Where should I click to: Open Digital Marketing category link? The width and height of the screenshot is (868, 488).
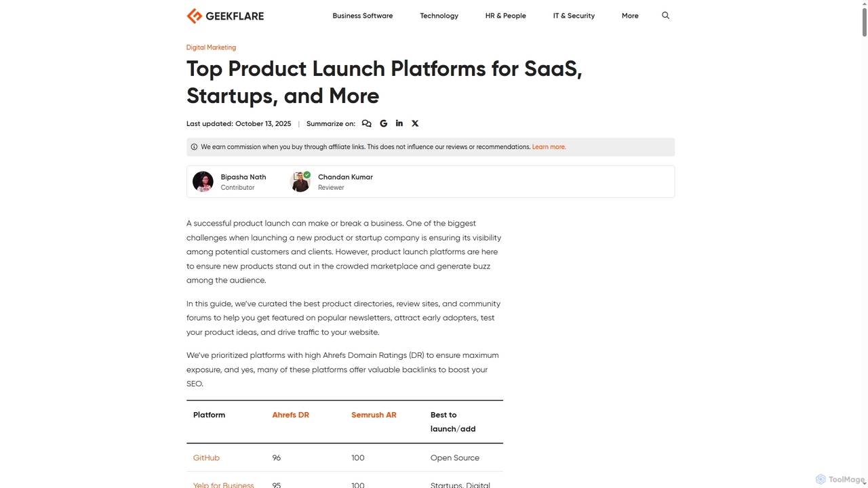click(212, 47)
